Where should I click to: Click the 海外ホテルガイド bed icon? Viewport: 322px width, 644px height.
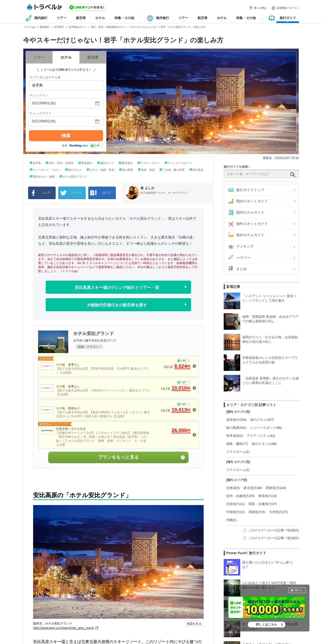(x=231, y=235)
